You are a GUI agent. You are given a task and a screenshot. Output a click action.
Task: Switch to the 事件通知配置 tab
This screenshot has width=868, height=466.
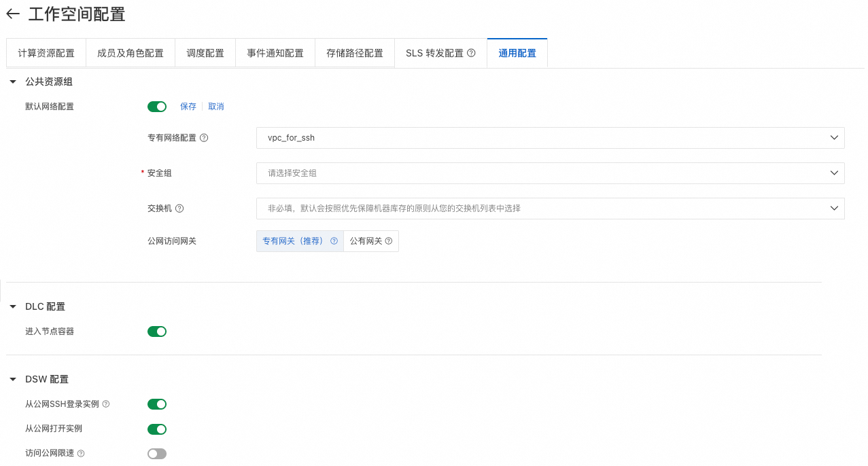pyautogui.click(x=275, y=53)
